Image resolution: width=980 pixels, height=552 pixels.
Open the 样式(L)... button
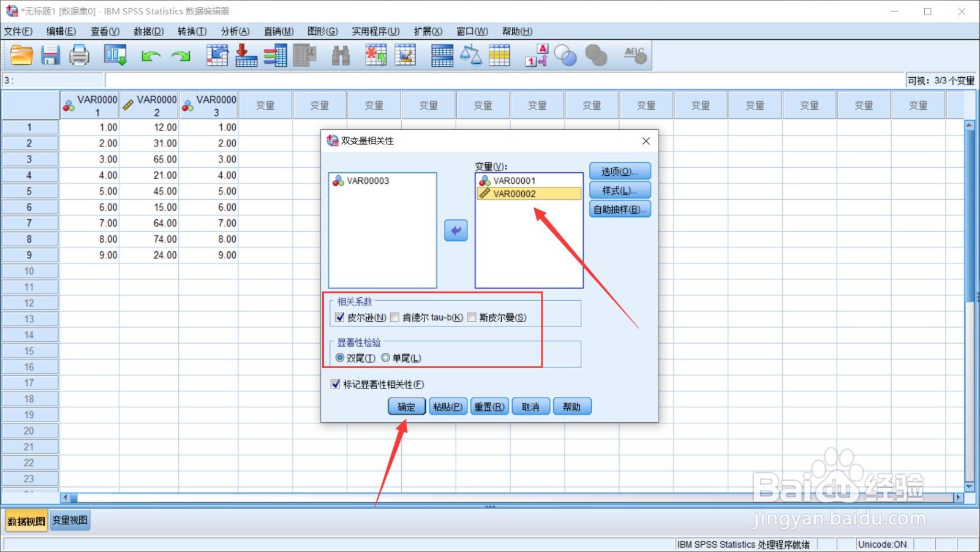tap(620, 191)
